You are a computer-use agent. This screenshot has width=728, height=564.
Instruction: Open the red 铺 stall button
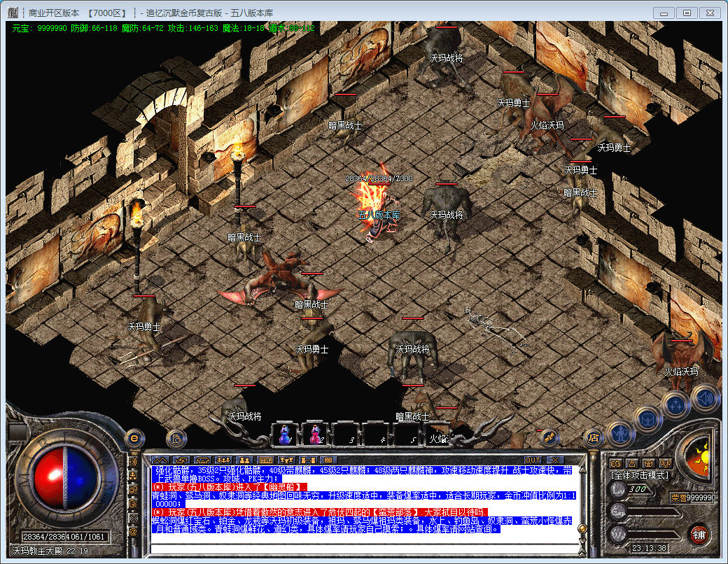[699, 535]
